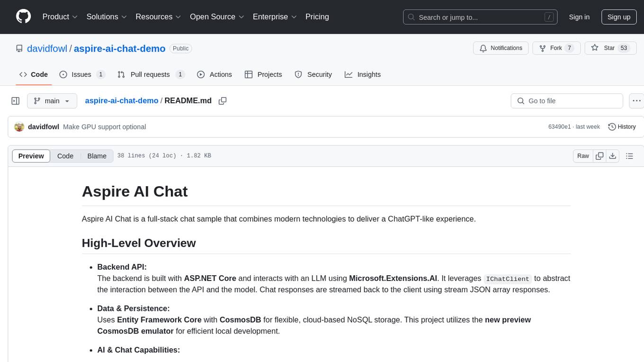Open the Pricing page
The height and width of the screenshot is (362, 644).
[317, 17]
